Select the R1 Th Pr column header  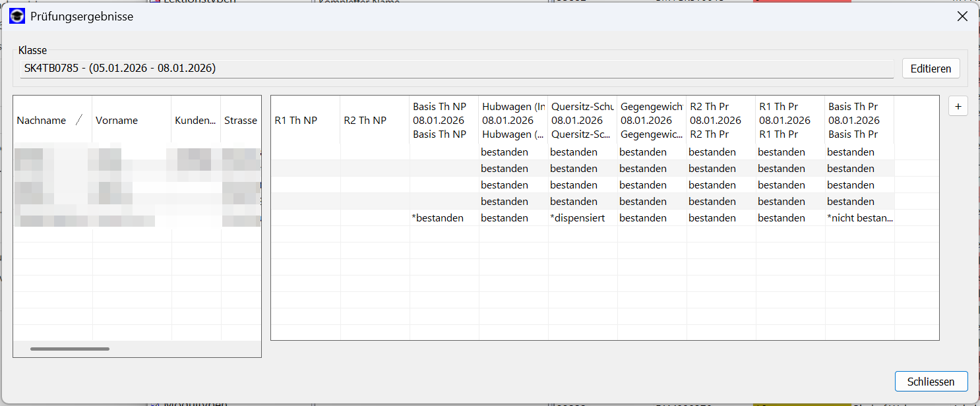coord(790,120)
